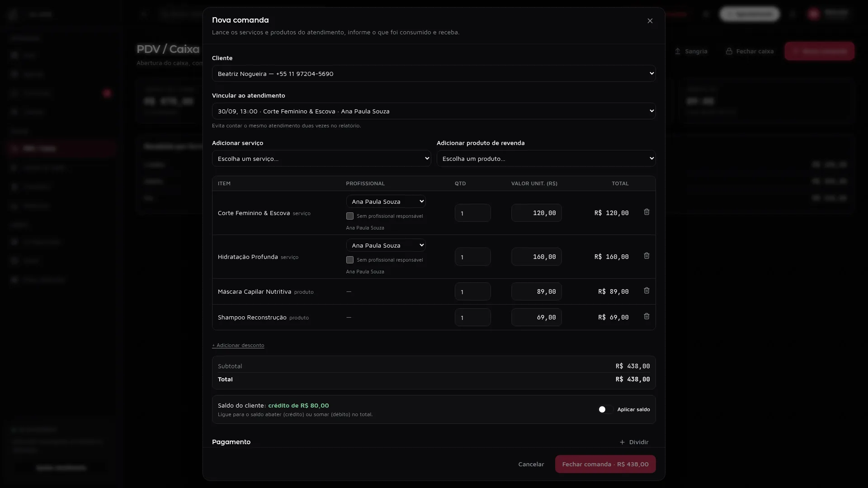Click the R$ 438,00 Total value
Screen dimensions: 868x488
point(632,379)
